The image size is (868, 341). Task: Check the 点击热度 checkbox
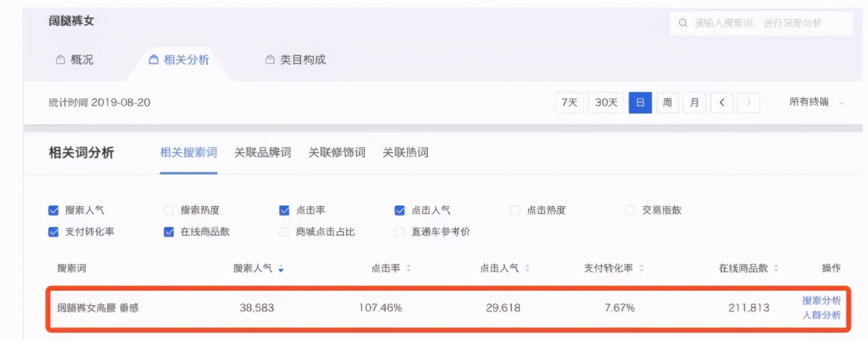point(515,211)
